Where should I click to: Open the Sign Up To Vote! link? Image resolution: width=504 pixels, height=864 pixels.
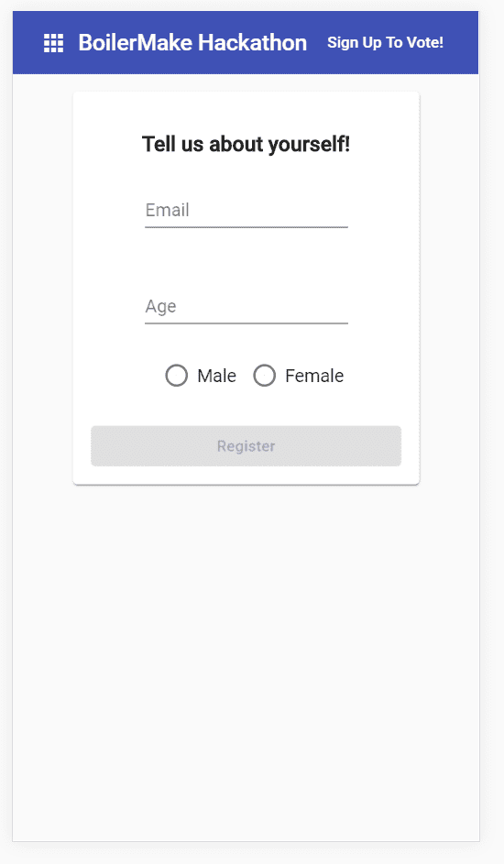coord(385,42)
